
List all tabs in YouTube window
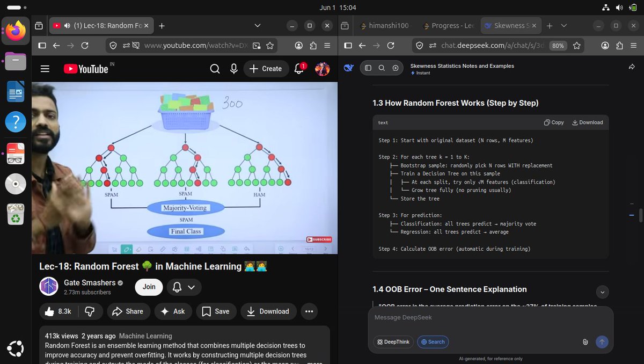(x=257, y=25)
